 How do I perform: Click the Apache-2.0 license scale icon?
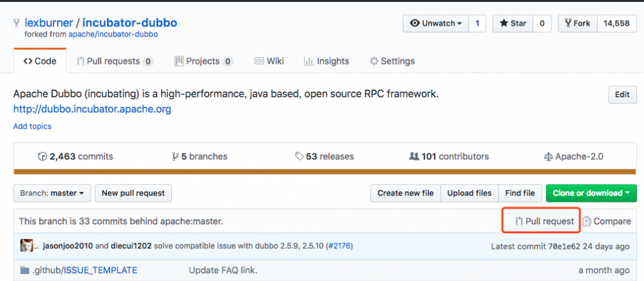[549, 157]
